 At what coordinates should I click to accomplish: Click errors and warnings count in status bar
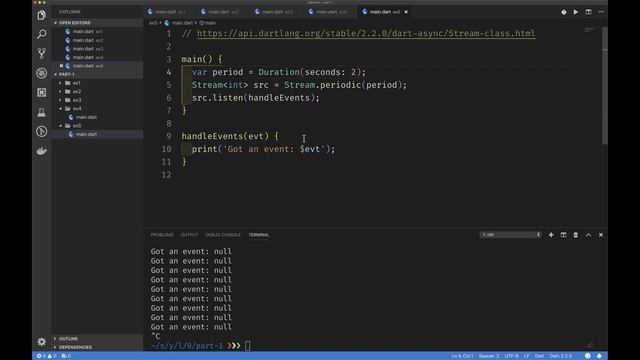[x=46, y=356]
